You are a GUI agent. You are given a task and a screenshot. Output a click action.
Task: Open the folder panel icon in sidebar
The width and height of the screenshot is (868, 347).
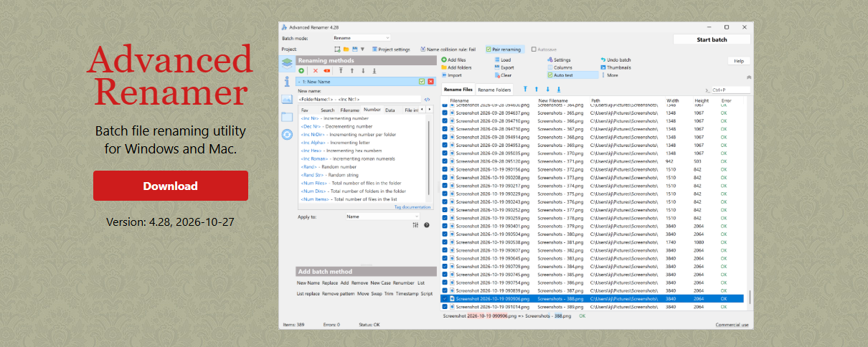click(x=287, y=116)
